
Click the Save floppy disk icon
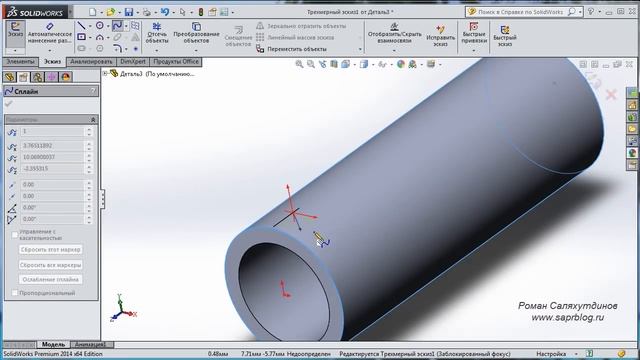point(129,12)
